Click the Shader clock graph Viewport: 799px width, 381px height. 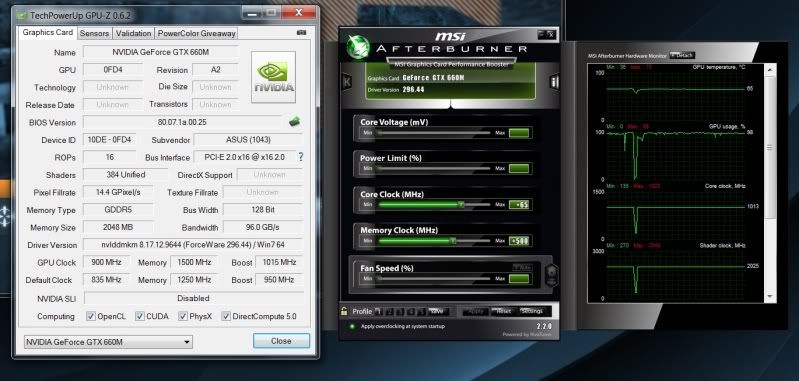[675, 274]
